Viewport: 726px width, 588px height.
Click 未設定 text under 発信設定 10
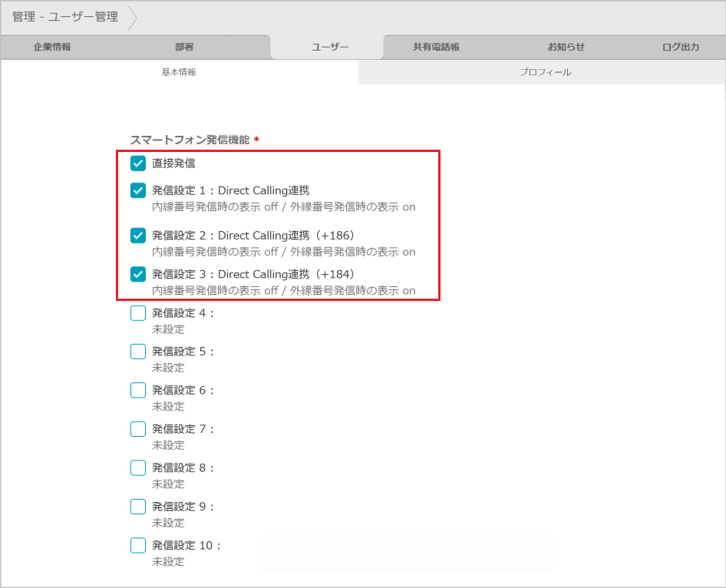(x=169, y=562)
